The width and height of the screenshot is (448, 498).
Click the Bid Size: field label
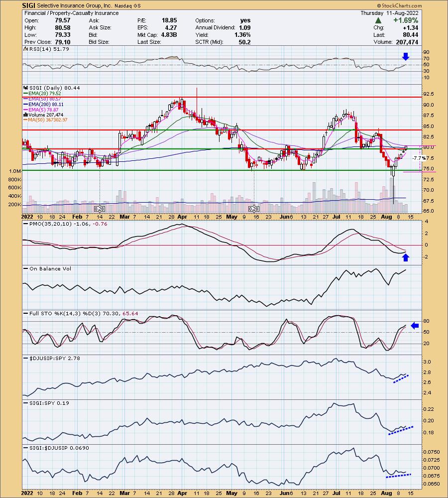click(x=99, y=42)
